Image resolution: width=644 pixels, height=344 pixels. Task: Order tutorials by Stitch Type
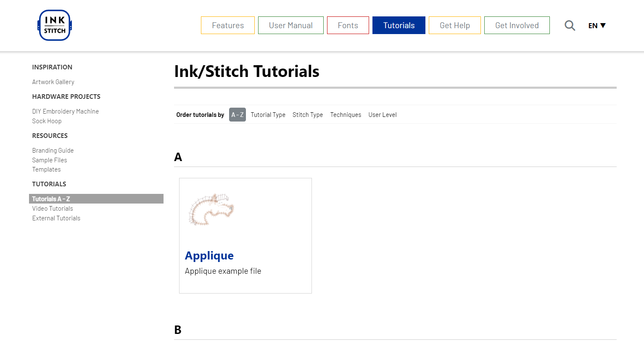coord(308,115)
